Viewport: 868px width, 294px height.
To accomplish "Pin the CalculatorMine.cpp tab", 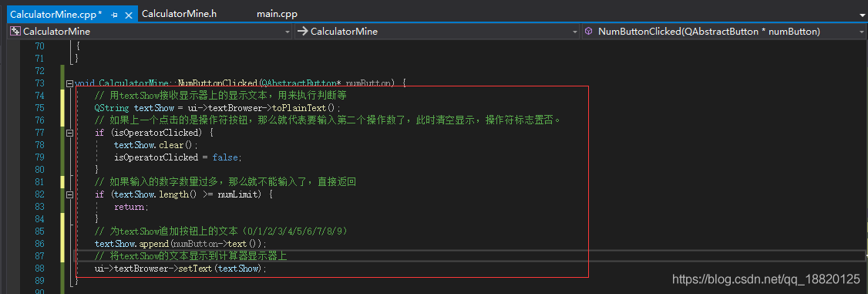I will coord(114,15).
